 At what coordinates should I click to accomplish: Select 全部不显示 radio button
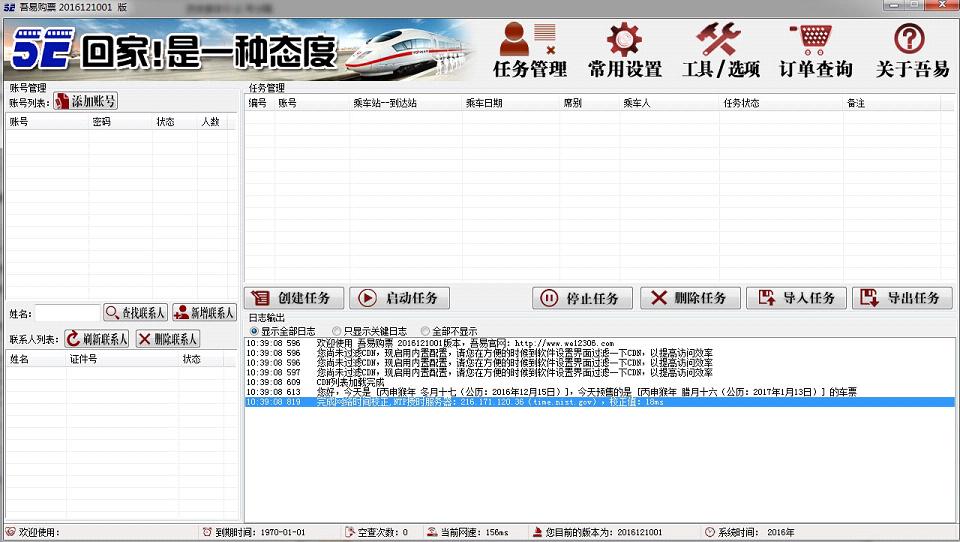pyautogui.click(x=426, y=331)
